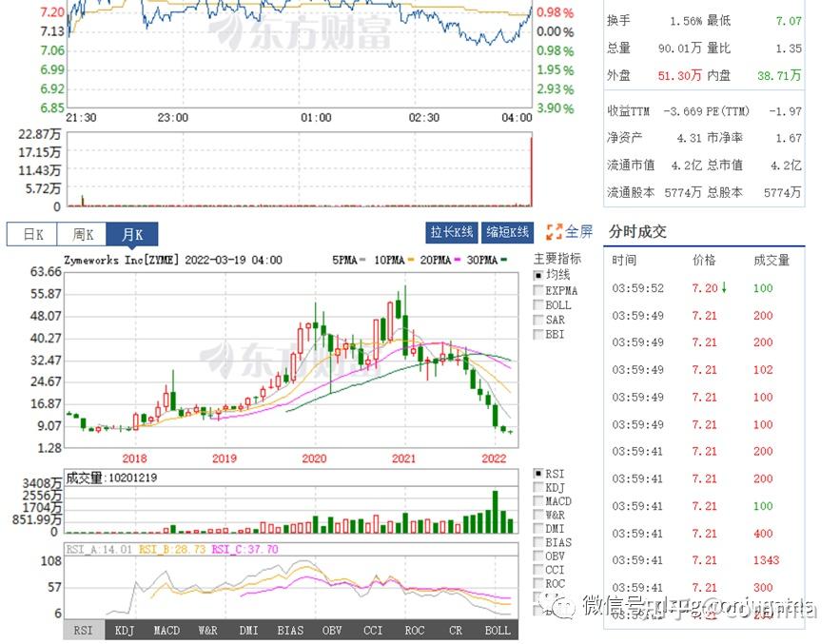
Task: Enable the BBI overlay
Action: (x=537, y=335)
